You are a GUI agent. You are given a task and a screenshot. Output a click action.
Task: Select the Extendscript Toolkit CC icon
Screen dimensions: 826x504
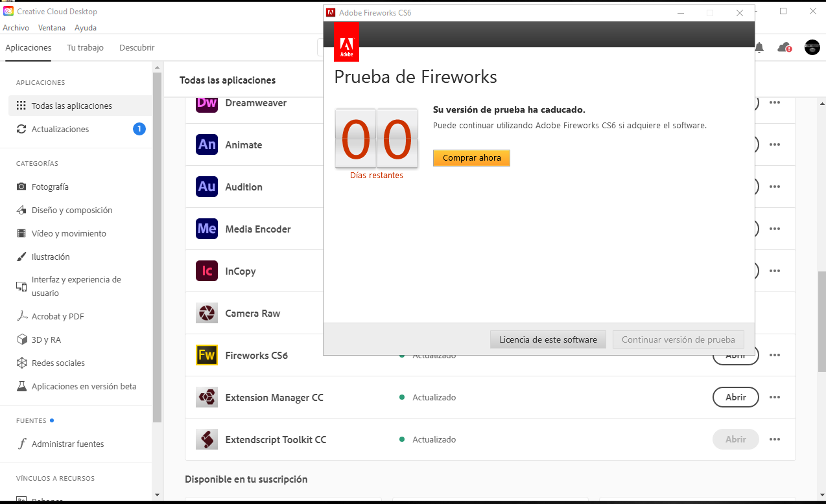[207, 439]
